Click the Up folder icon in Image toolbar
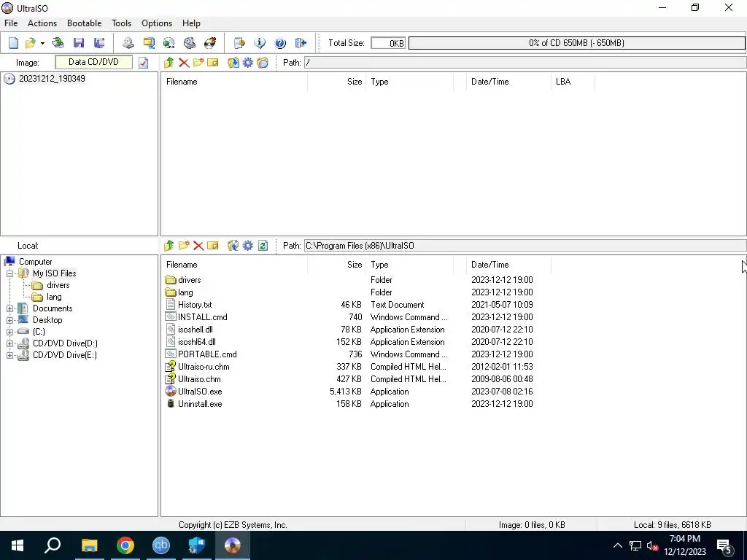Screen dimensions: 747x560 pos(169,63)
